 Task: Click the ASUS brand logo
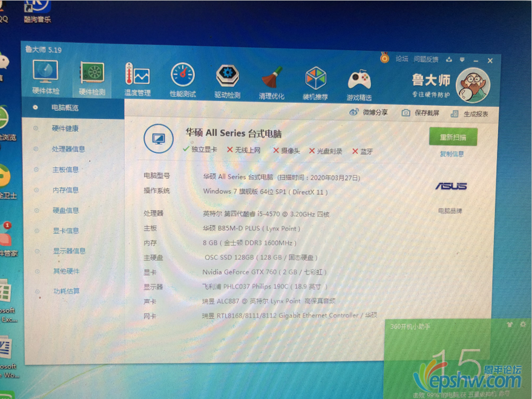(451, 186)
